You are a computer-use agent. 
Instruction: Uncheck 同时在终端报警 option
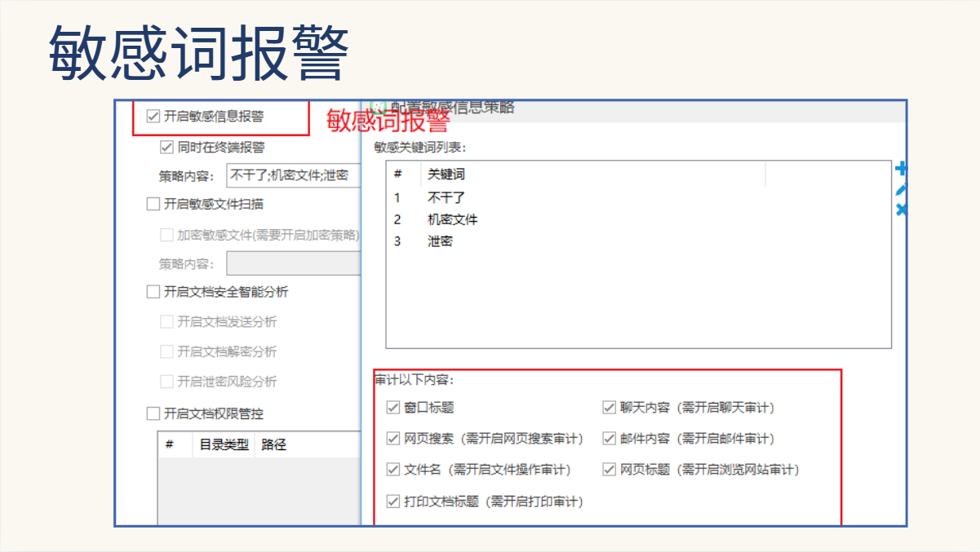pos(167,148)
